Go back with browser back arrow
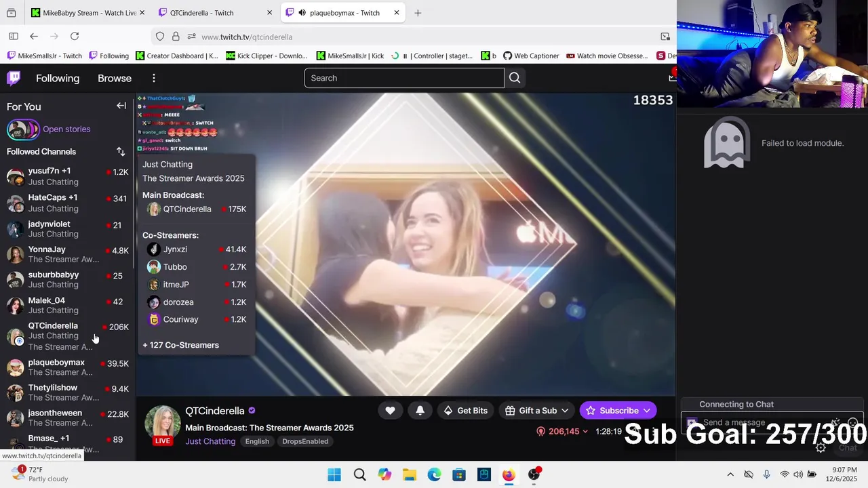The height and width of the screenshot is (488, 868). click(33, 37)
